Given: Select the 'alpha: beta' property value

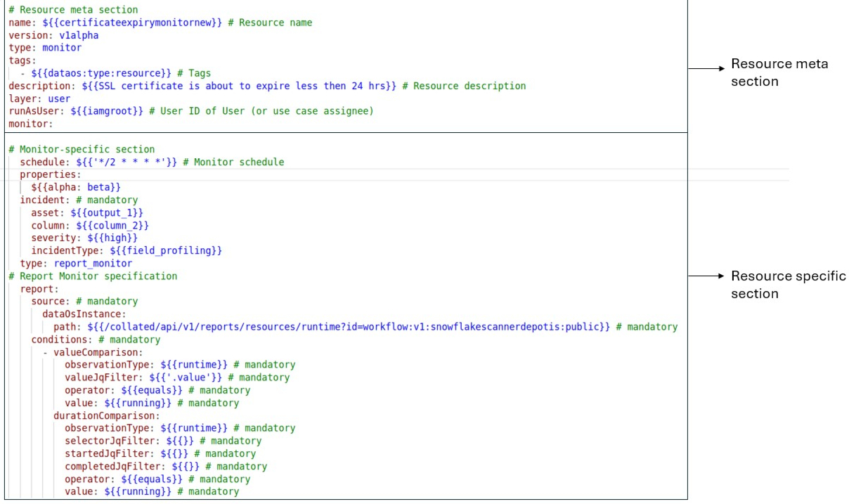Looking at the screenshot, I should (76, 187).
